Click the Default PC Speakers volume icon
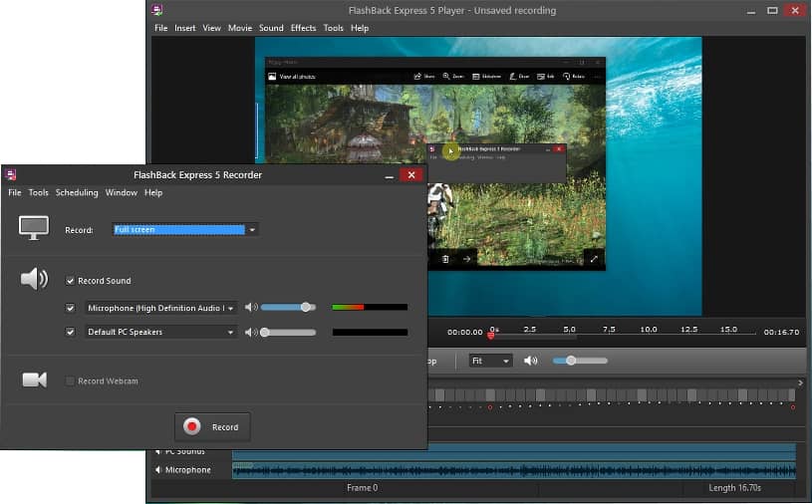This screenshot has height=504, width=812. (x=251, y=333)
